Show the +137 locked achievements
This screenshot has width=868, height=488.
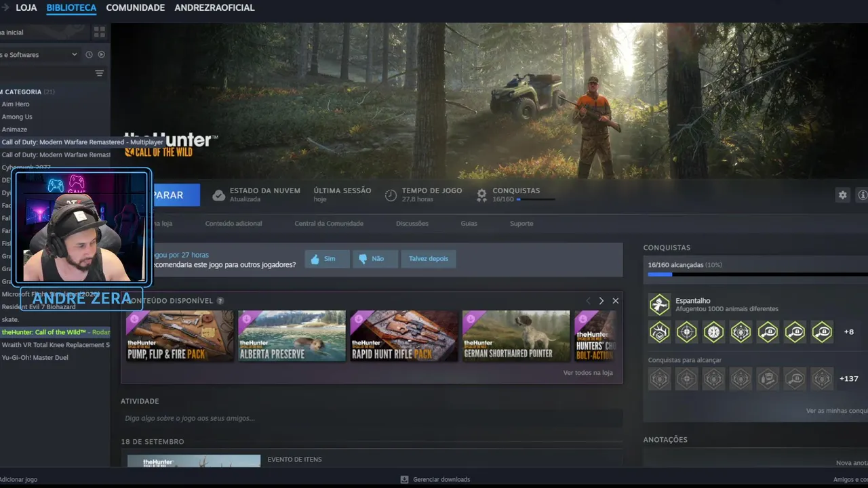(x=849, y=379)
